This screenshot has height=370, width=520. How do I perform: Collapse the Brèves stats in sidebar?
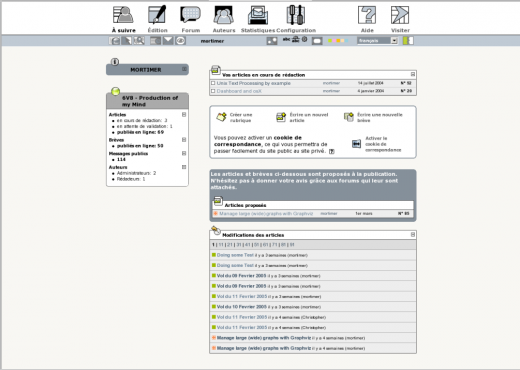tap(184, 140)
